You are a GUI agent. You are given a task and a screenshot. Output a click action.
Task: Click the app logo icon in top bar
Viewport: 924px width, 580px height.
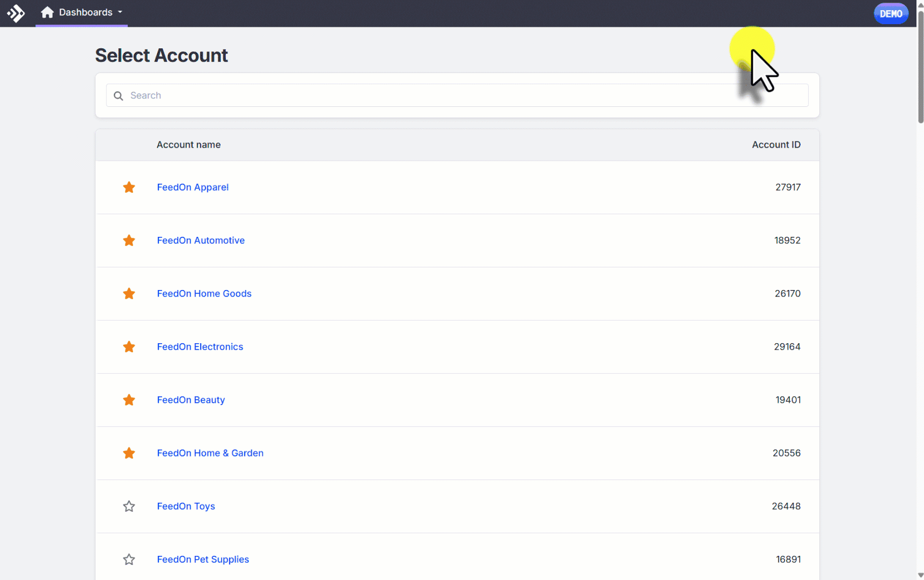click(x=16, y=13)
